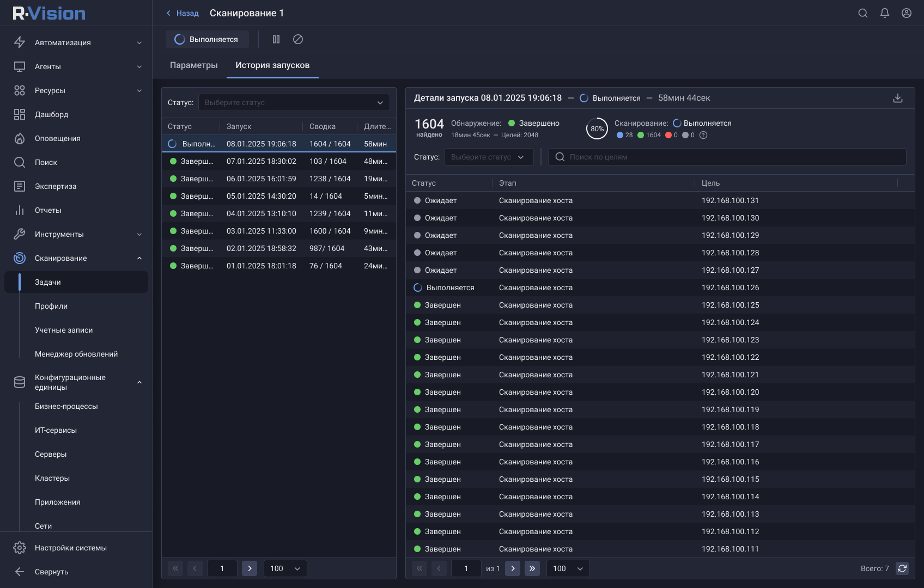Click the Сканирование radar icon
This screenshot has width=924, height=588.
point(20,258)
